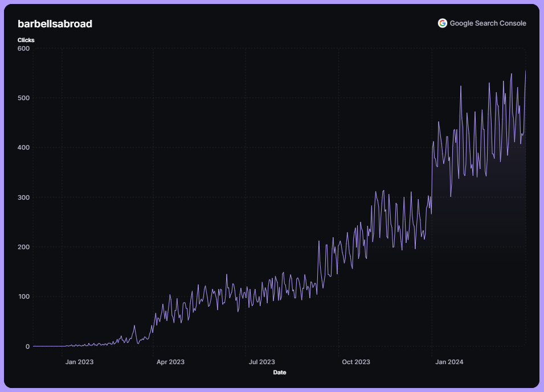This screenshot has height=392, width=544.
Task: Select the Jan 2023 x-axis label
Action: pos(79,362)
